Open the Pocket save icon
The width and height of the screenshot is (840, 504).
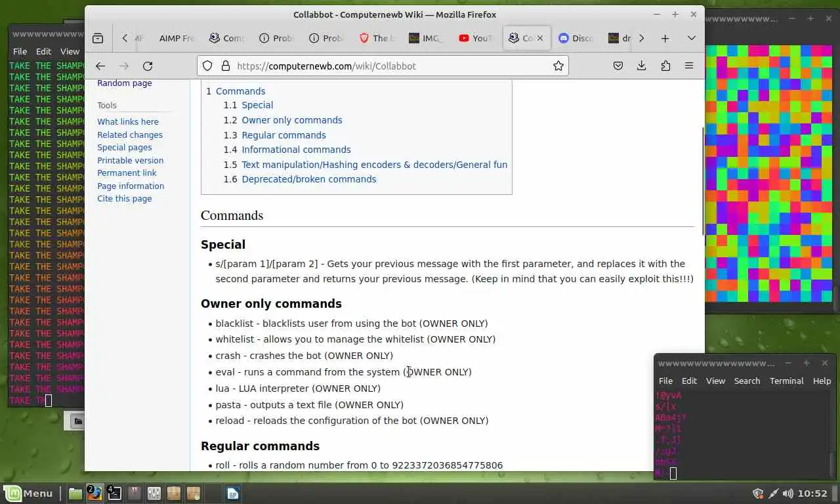[x=618, y=66]
